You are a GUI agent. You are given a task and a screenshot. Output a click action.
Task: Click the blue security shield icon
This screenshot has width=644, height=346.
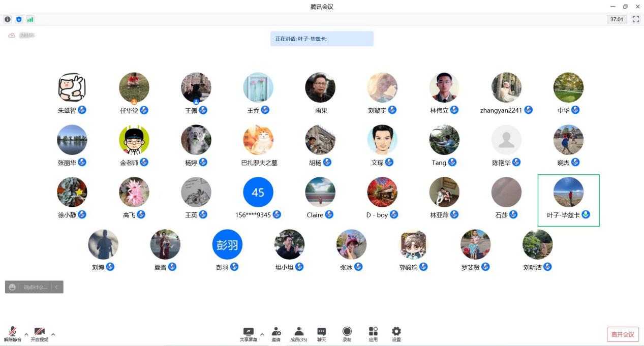point(19,19)
